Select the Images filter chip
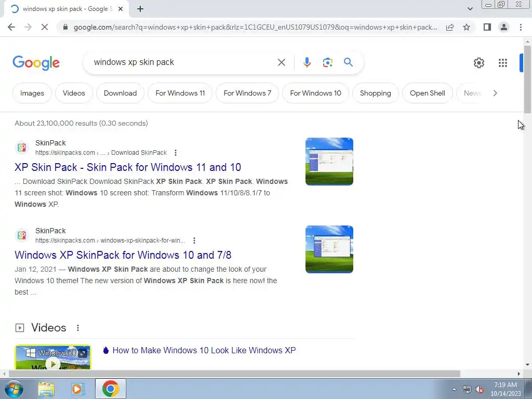 click(32, 93)
